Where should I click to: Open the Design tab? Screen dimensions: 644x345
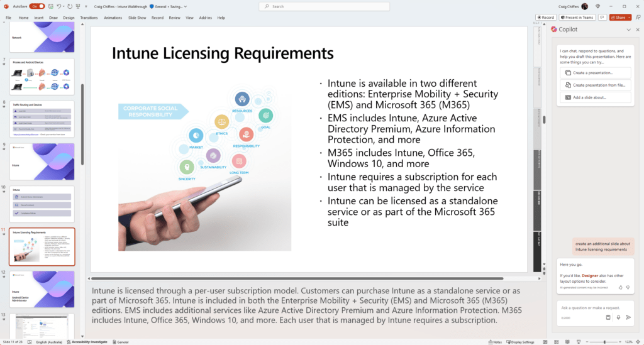click(69, 18)
